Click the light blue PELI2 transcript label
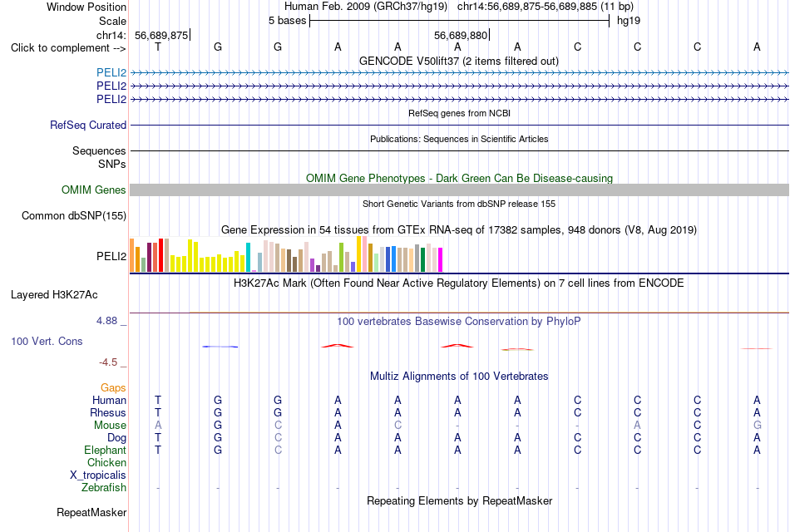The height and width of the screenshot is (532, 790). tap(111, 72)
